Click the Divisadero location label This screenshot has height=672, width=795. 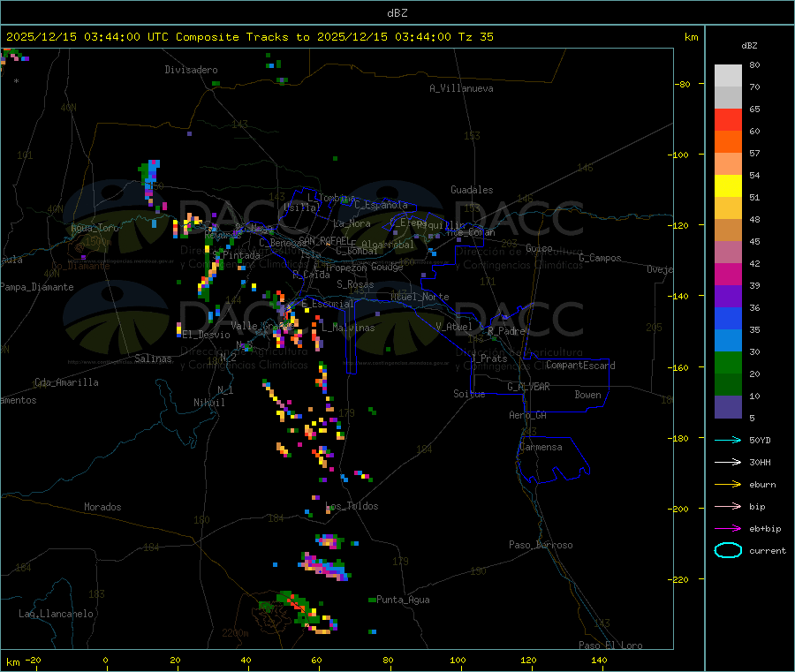pos(191,70)
